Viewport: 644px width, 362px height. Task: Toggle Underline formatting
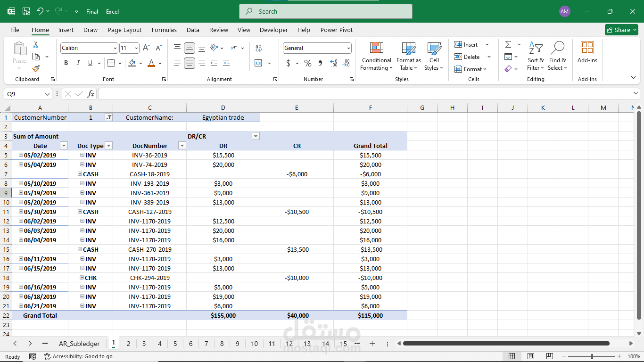90,63
